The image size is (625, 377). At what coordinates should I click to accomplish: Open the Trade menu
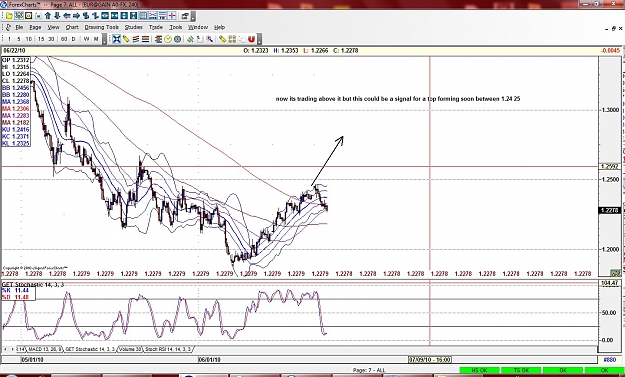click(156, 27)
